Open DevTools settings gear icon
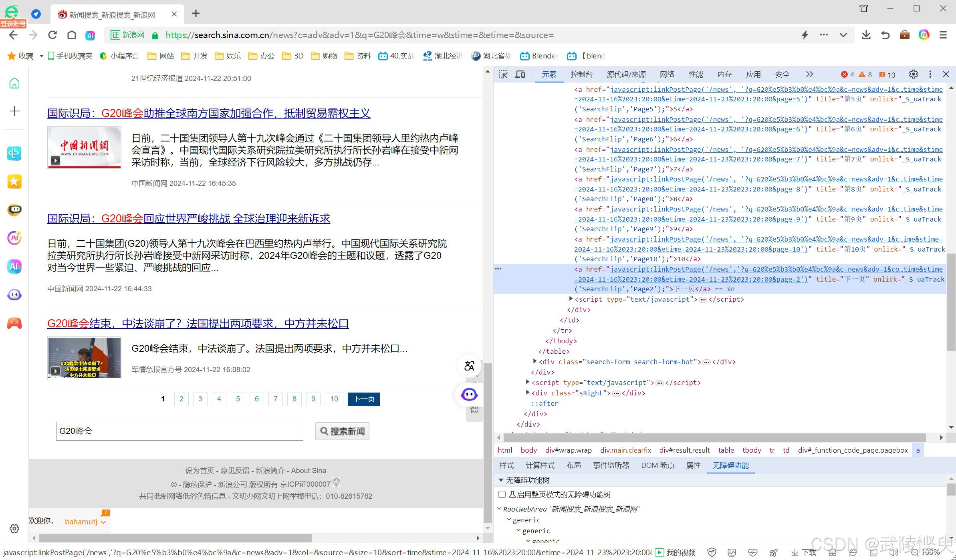This screenshot has height=560, width=956. [913, 74]
